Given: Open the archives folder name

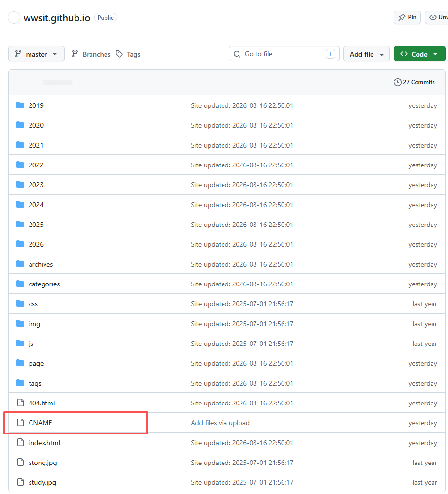Looking at the screenshot, I should coord(41,264).
